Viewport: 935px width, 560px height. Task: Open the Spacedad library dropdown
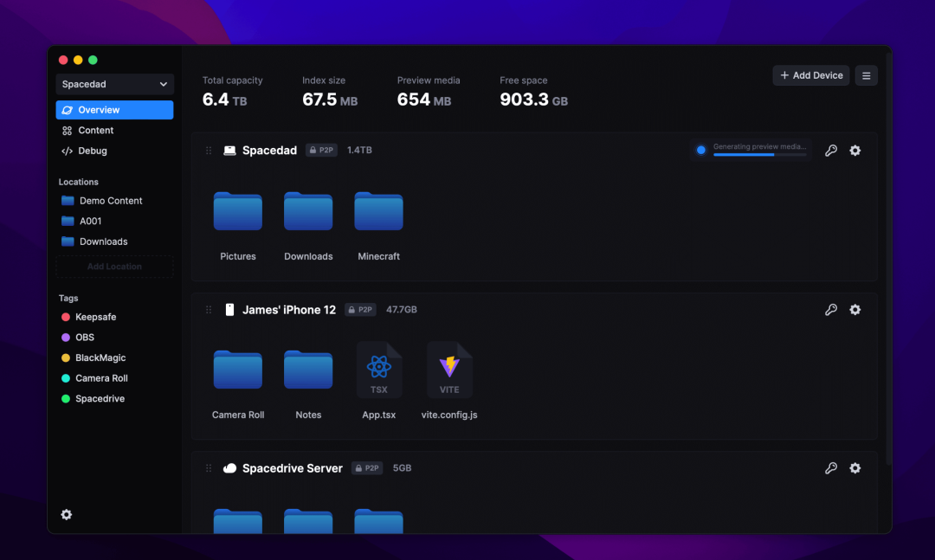(x=114, y=84)
